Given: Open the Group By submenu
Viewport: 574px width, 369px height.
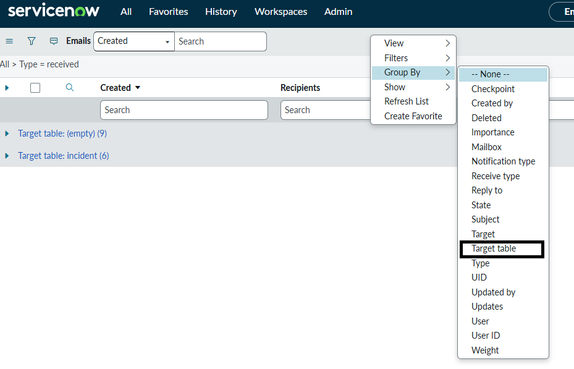Looking at the screenshot, I should (x=414, y=72).
